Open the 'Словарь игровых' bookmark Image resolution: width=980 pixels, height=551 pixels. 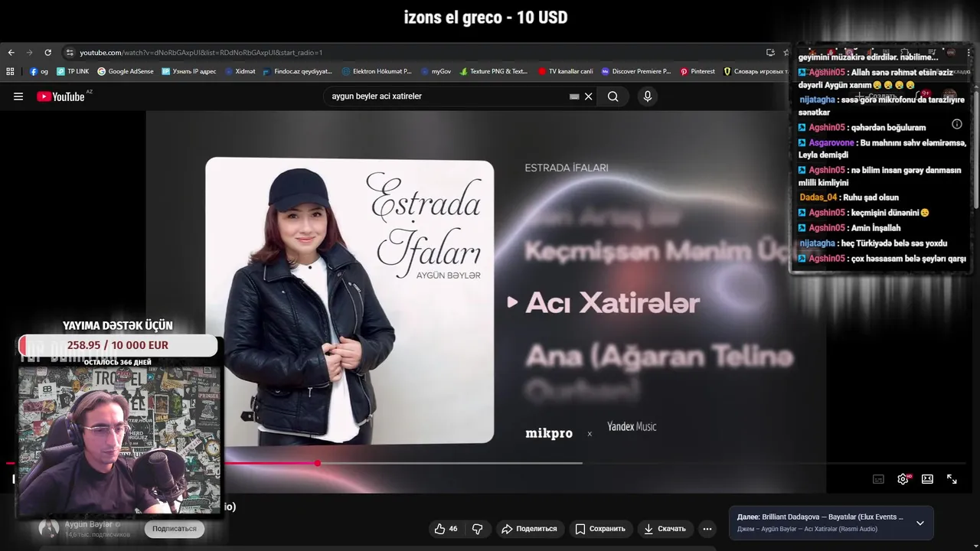(756, 71)
